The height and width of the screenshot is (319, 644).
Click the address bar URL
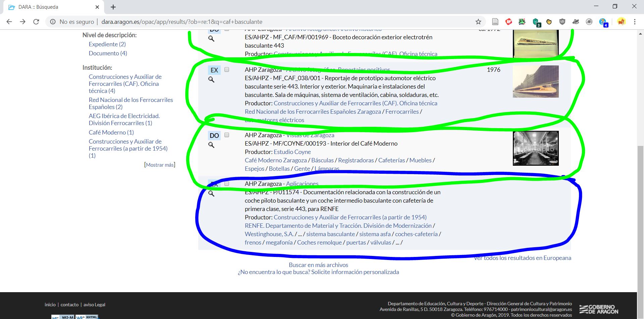point(182,22)
